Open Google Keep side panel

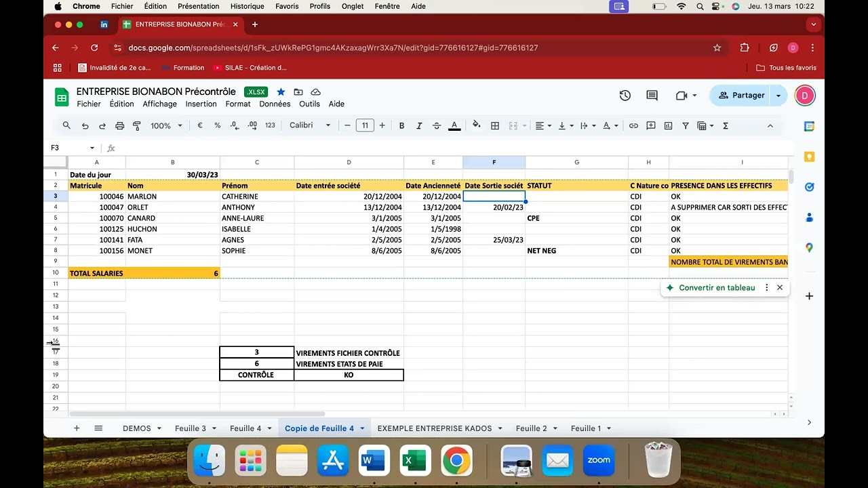[x=809, y=157]
